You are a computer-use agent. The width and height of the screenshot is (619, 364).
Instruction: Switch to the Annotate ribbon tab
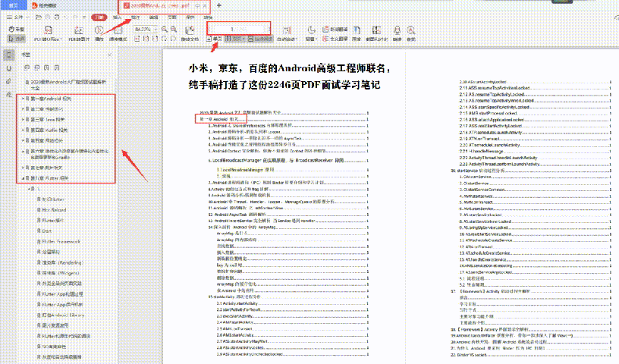135,17
